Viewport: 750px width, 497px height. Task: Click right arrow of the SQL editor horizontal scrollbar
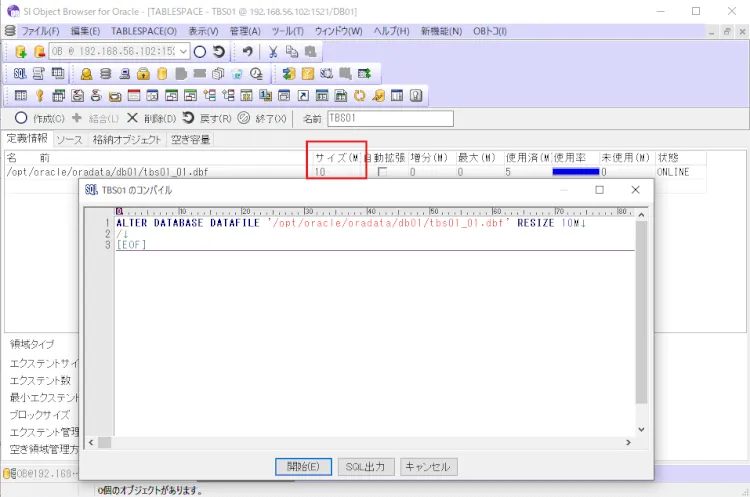pyautogui.click(x=629, y=442)
